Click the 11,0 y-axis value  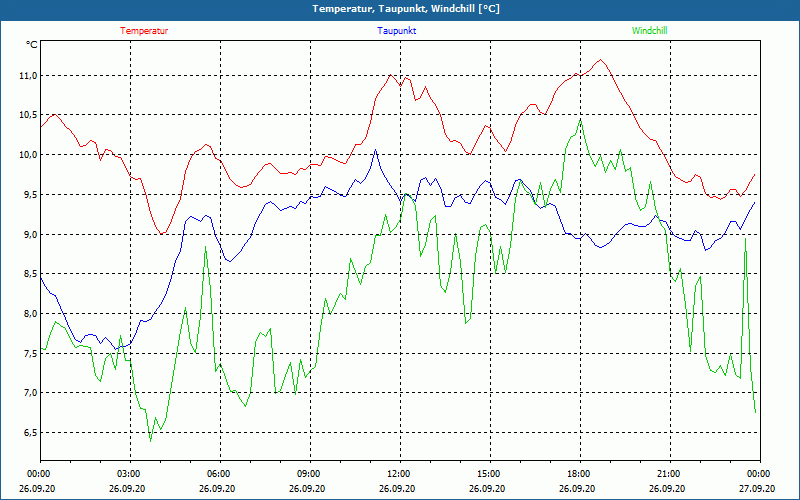click(x=28, y=76)
